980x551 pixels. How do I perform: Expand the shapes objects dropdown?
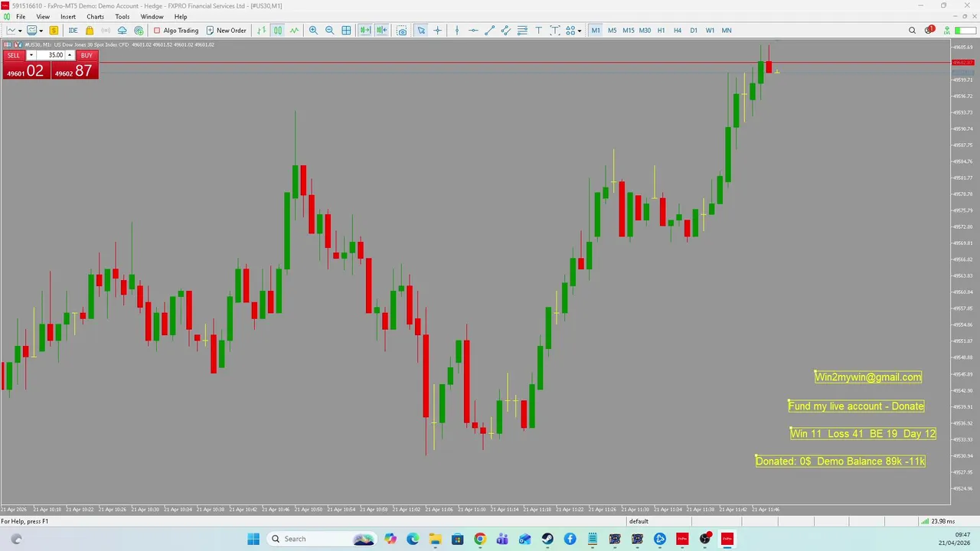coord(580,31)
